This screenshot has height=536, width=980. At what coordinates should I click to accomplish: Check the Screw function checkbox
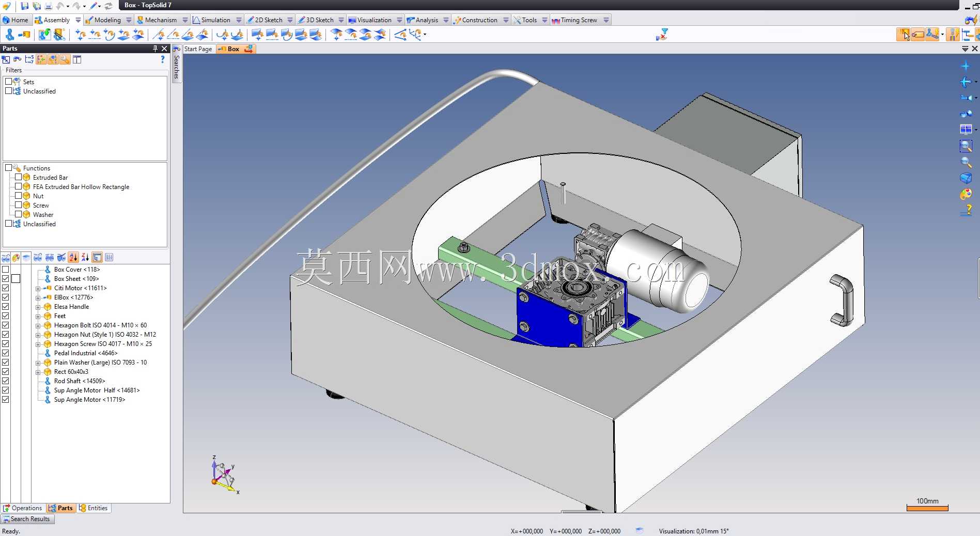(18, 205)
